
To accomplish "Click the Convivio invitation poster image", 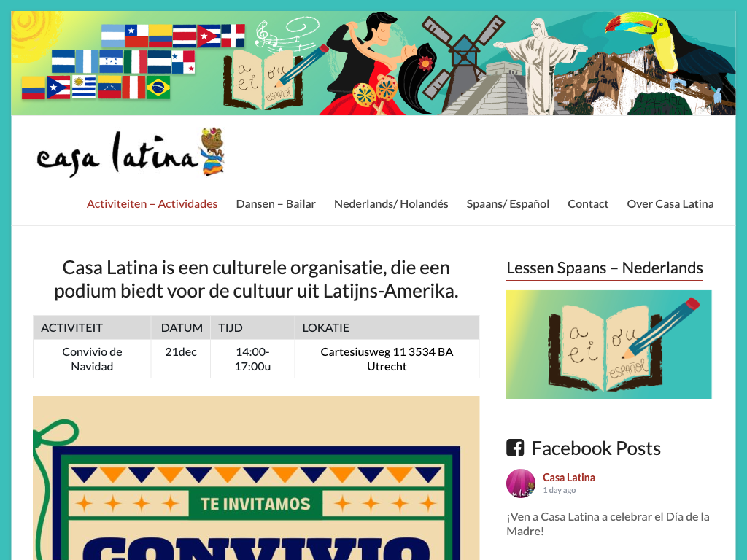I will coord(256,478).
